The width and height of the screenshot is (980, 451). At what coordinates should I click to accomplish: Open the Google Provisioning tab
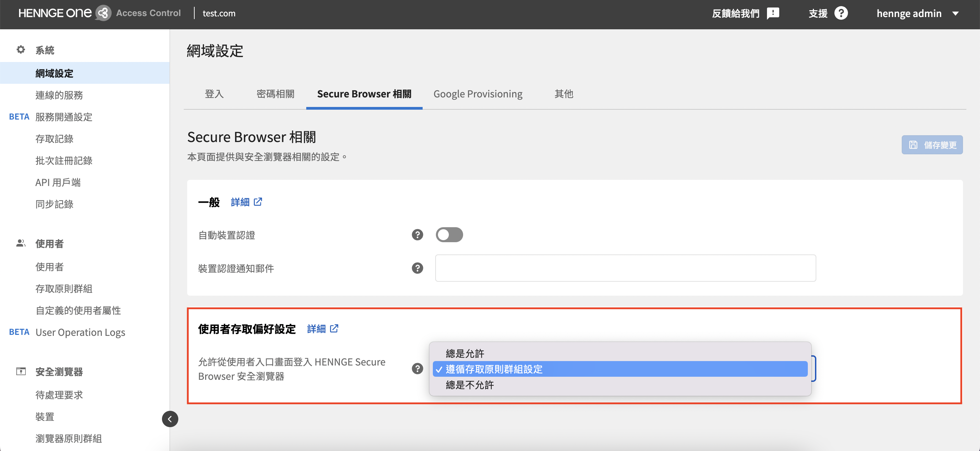point(478,94)
